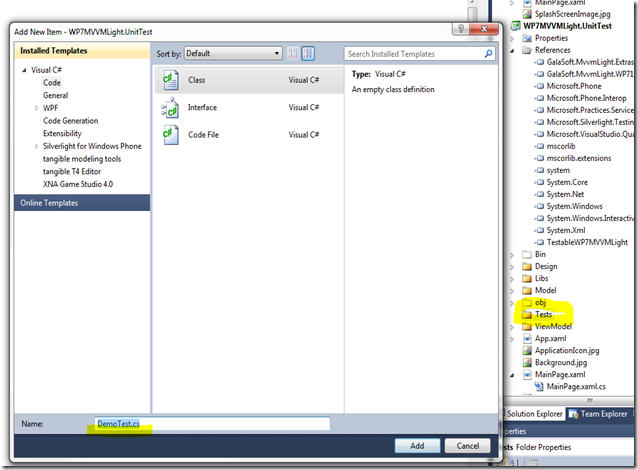638x470 pixels.
Task: Select the Extensibility category
Action: point(62,133)
